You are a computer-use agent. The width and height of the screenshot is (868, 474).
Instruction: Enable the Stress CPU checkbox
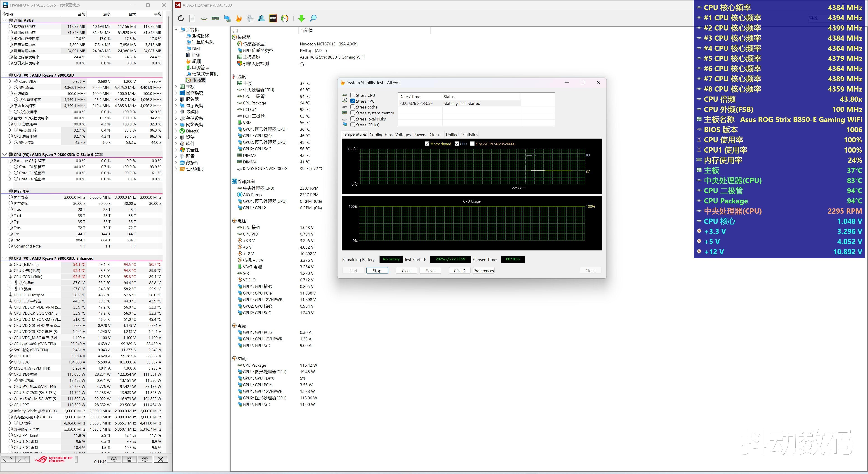pos(353,95)
